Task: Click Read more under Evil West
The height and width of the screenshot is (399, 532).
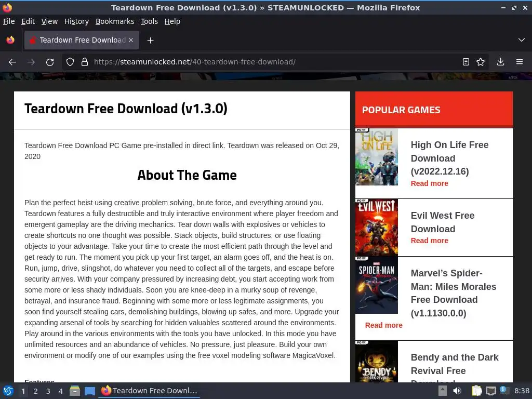Action: point(429,241)
